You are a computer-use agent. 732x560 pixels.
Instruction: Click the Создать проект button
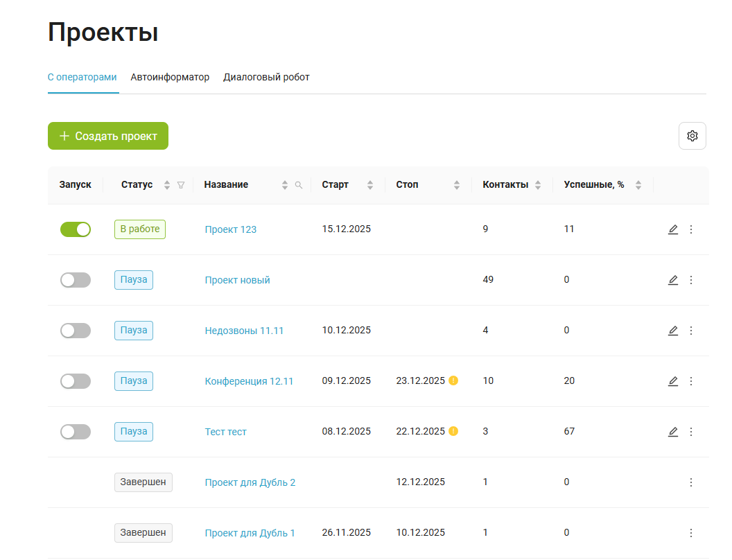[108, 136]
